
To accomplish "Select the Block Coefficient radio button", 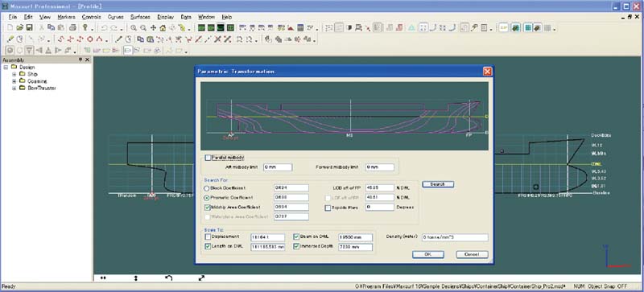I will (x=207, y=188).
